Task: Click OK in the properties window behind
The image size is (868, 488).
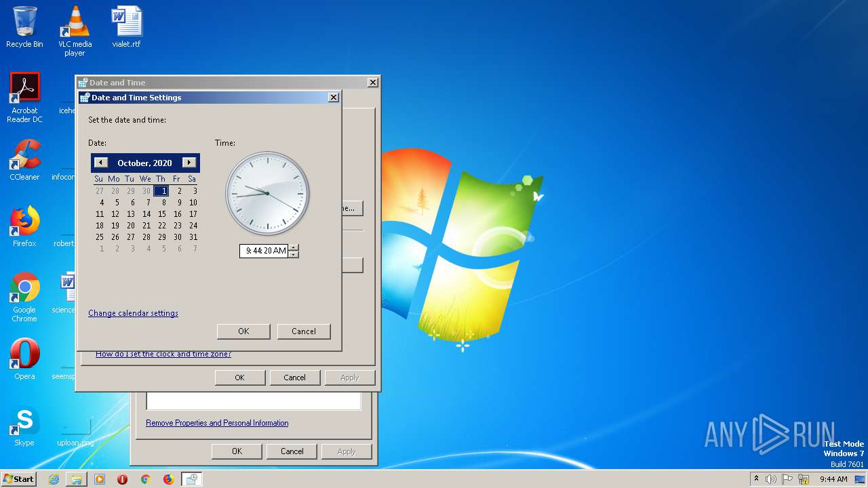Action: coord(237,451)
